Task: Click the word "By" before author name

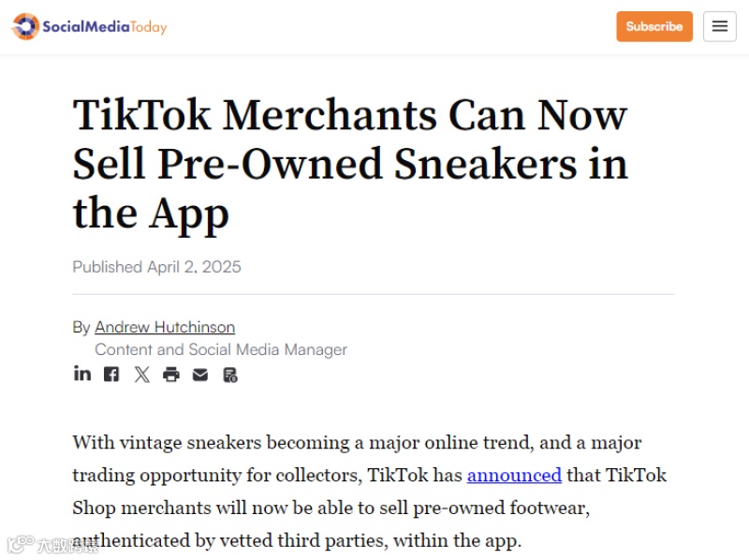Action: click(81, 327)
